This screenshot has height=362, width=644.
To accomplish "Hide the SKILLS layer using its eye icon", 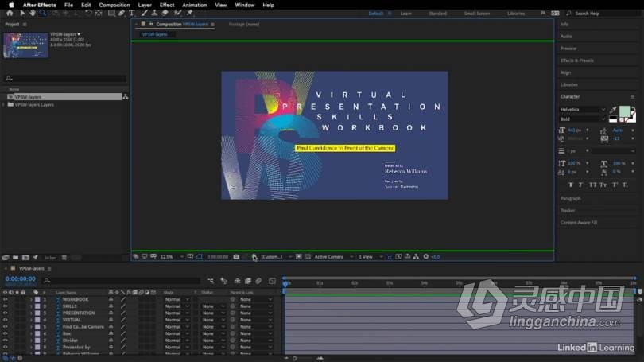I will (x=6, y=306).
